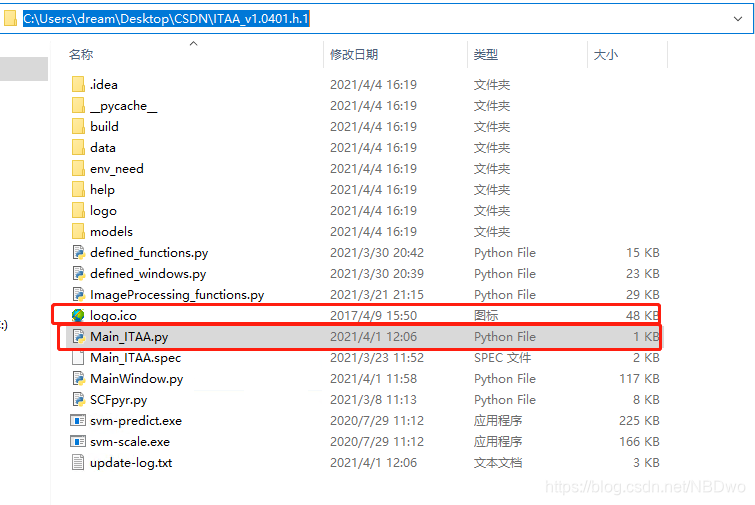Click the SPEC 文件 type cell
This screenshot has height=505, width=755.
[x=503, y=358]
